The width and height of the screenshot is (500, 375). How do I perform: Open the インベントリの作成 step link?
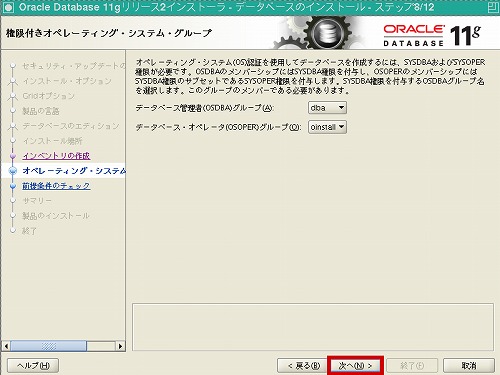coord(56,156)
